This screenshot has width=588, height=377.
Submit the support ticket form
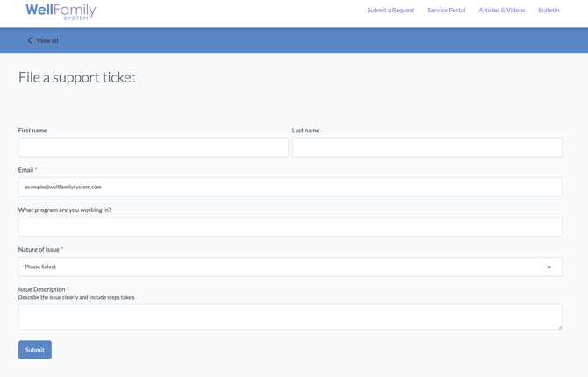[x=35, y=350]
